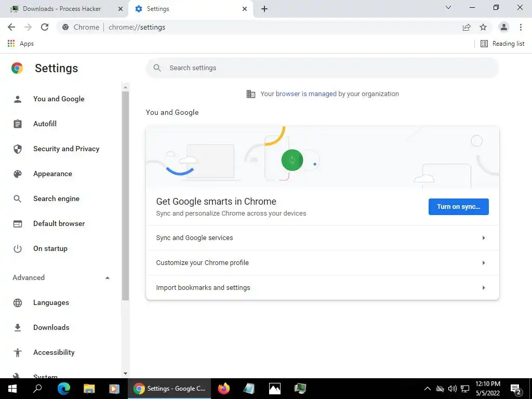Click the Accessibility figure icon
Screen dimensions: 532x399
point(18,353)
